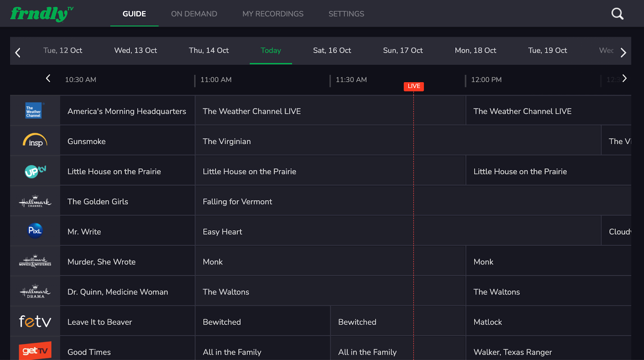The height and width of the screenshot is (360, 644).
Task: Select the Hallmark Drama logo
Action: [x=35, y=292]
